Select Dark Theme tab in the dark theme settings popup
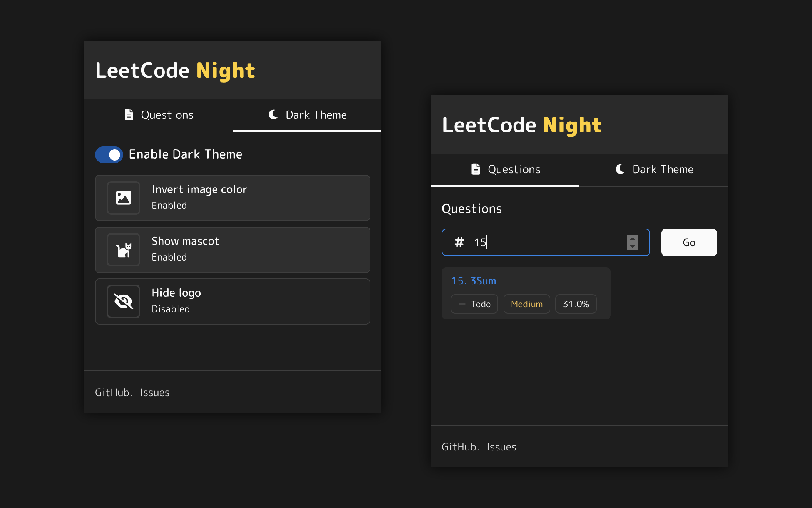This screenshot has width=812, height=508. [x=307, y=115]
